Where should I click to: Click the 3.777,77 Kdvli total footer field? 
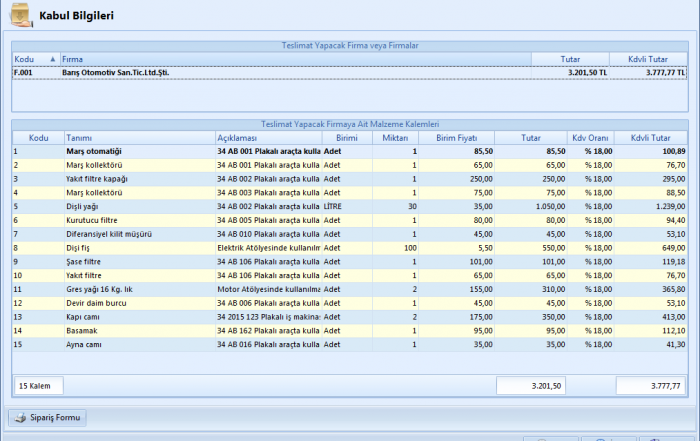point(650,385)
